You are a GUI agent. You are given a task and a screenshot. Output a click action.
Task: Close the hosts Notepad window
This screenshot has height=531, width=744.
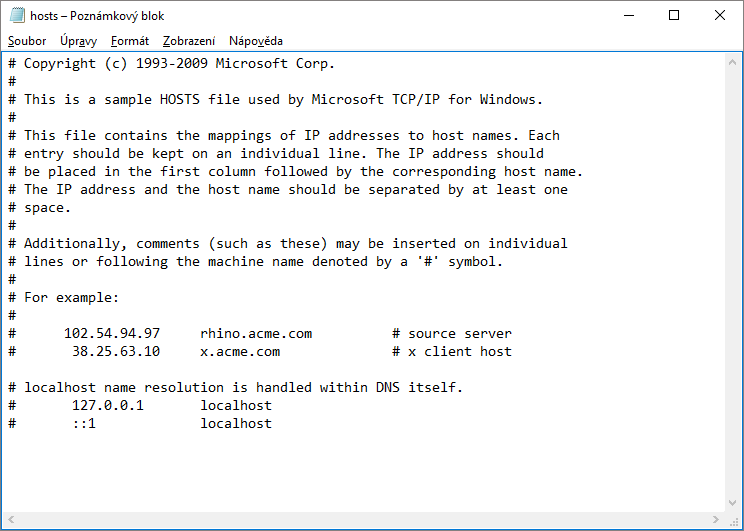tap(720, 16)
